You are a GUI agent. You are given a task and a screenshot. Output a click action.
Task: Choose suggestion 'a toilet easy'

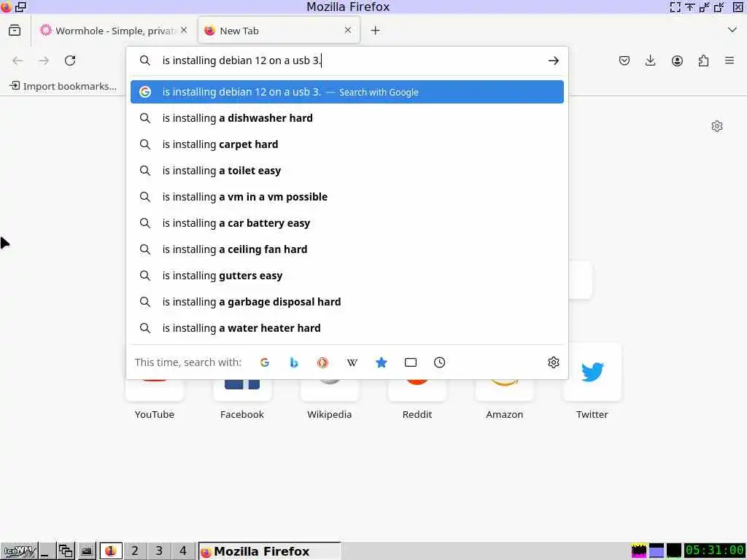tap(347, 171)
